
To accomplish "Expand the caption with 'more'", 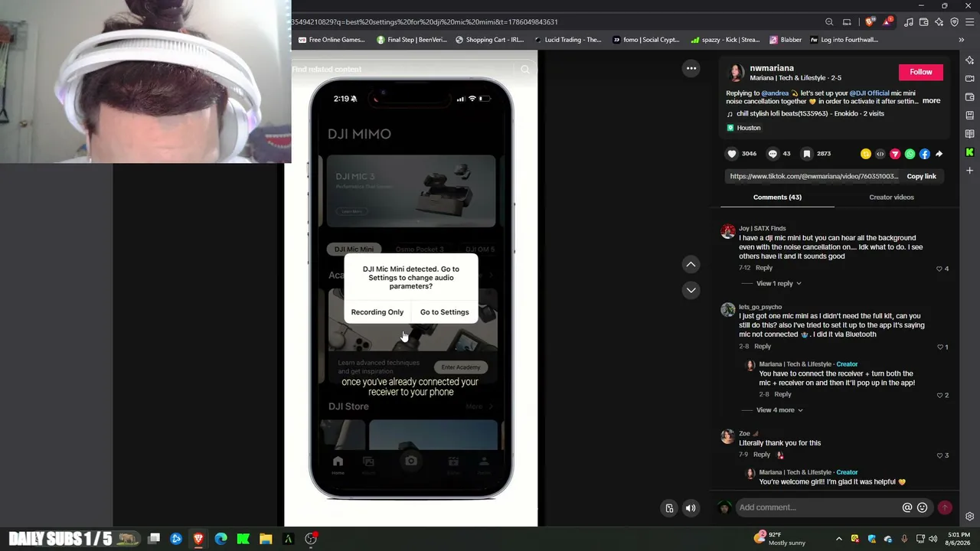I will click(931, 101).
